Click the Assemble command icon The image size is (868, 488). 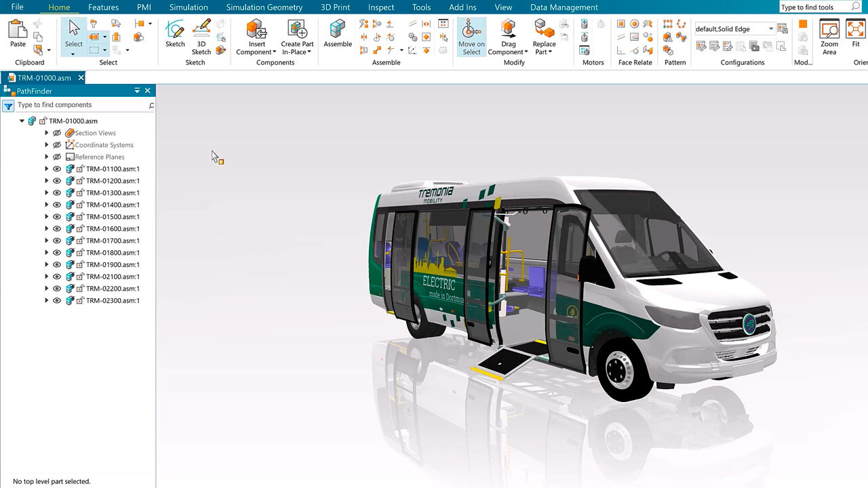point(338,30)
